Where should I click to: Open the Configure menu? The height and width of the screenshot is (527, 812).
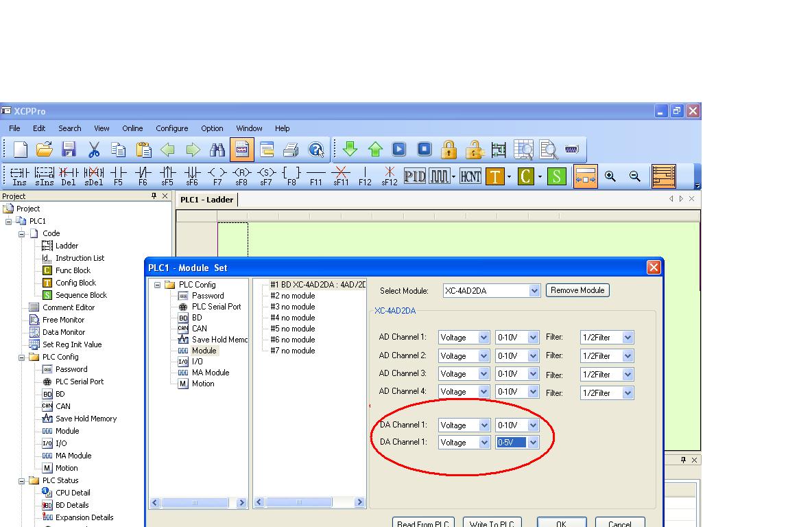click(172, 128)
